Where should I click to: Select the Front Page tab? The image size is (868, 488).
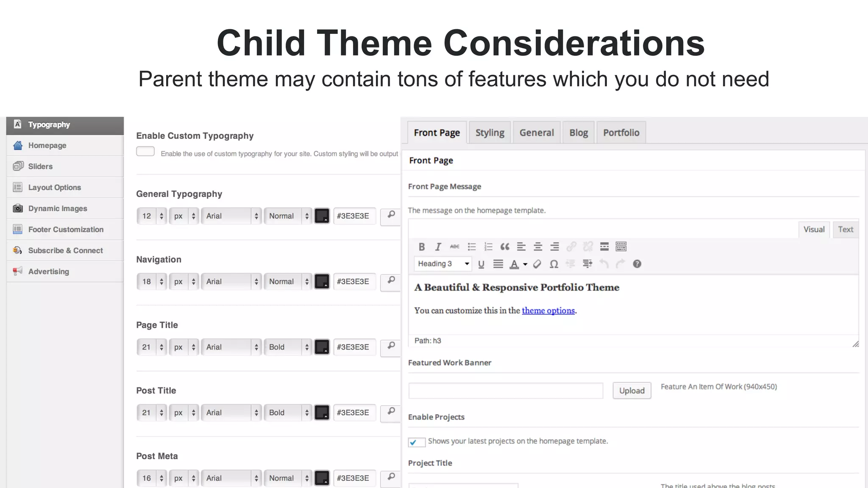[437, 133]
